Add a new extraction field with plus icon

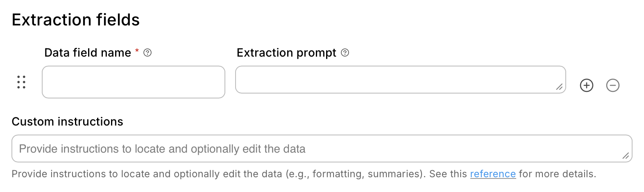coord(587,85)
